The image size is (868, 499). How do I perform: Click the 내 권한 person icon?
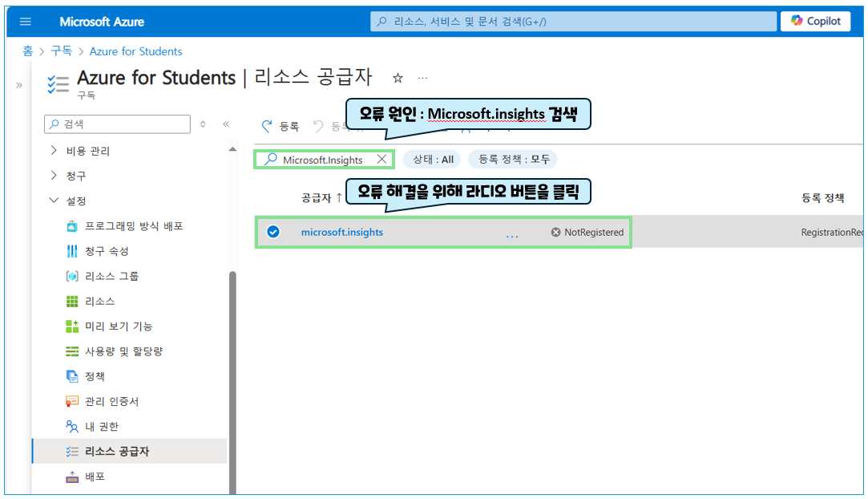pos(72,427)
